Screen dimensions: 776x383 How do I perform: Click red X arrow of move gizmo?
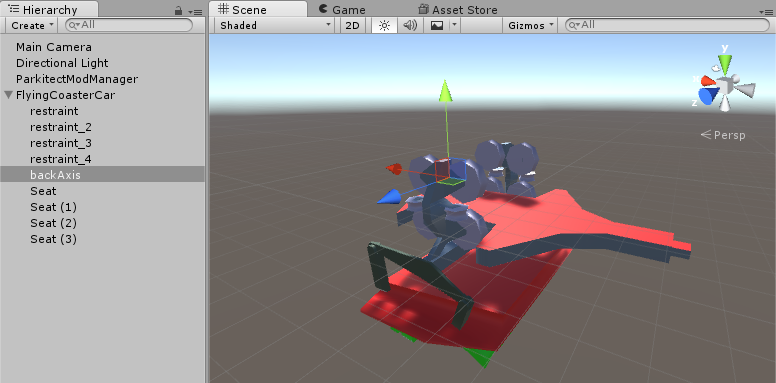coord(394,169)
